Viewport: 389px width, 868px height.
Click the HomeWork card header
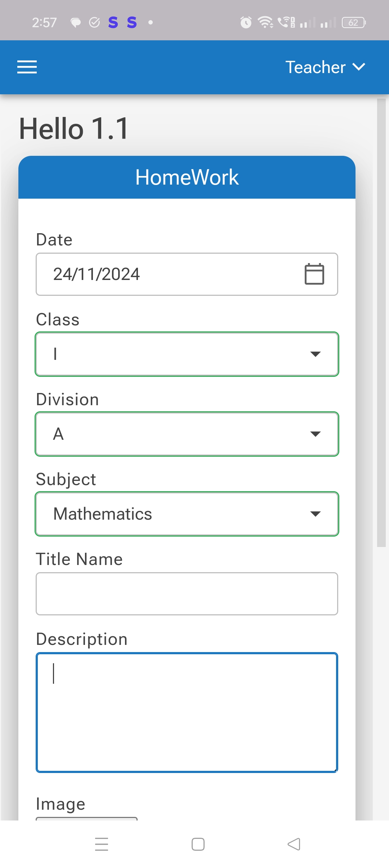pos(187,177)
